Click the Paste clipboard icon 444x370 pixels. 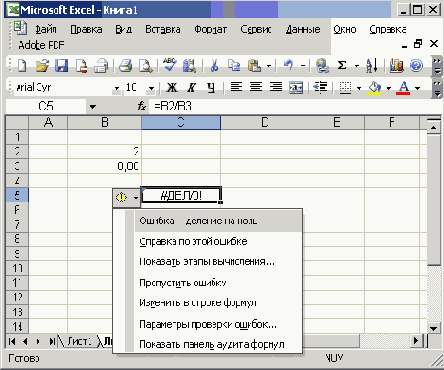[254, 66]
